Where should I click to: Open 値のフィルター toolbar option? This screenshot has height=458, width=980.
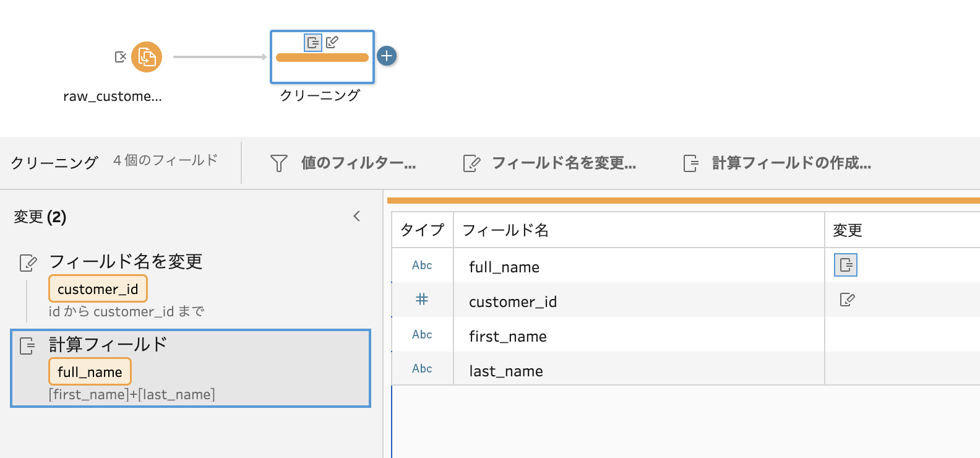(343, 163)
